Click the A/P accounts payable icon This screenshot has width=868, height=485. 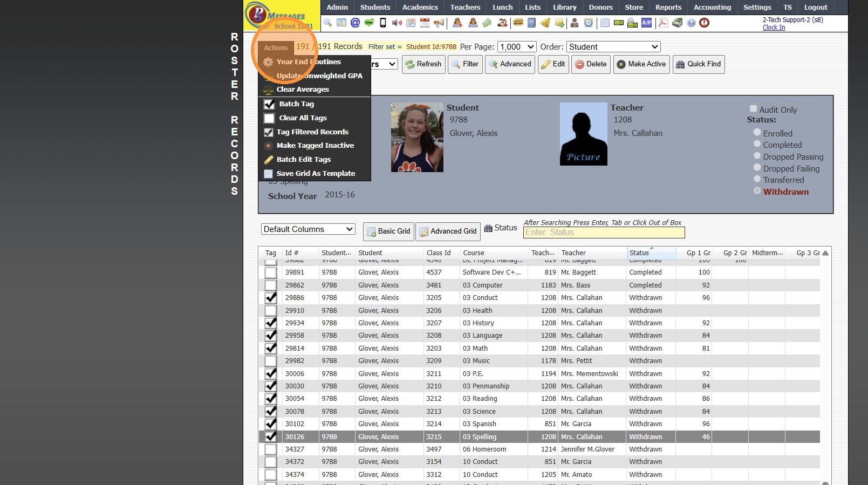(x=646, y=23)
